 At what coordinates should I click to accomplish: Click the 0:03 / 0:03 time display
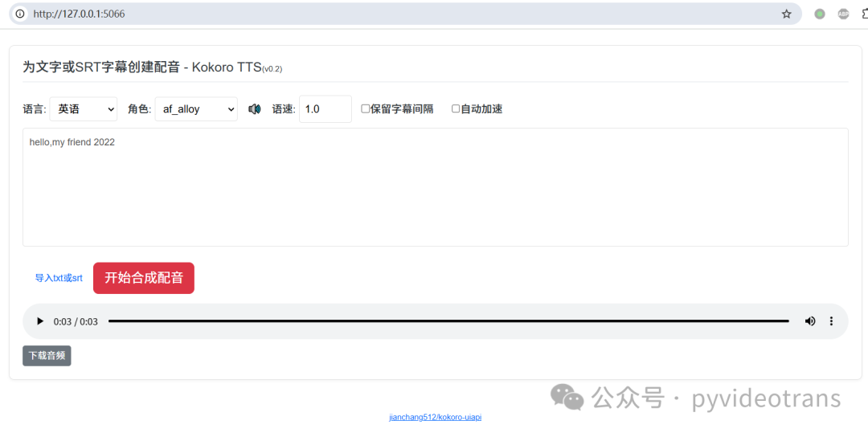tap(76, 322)
